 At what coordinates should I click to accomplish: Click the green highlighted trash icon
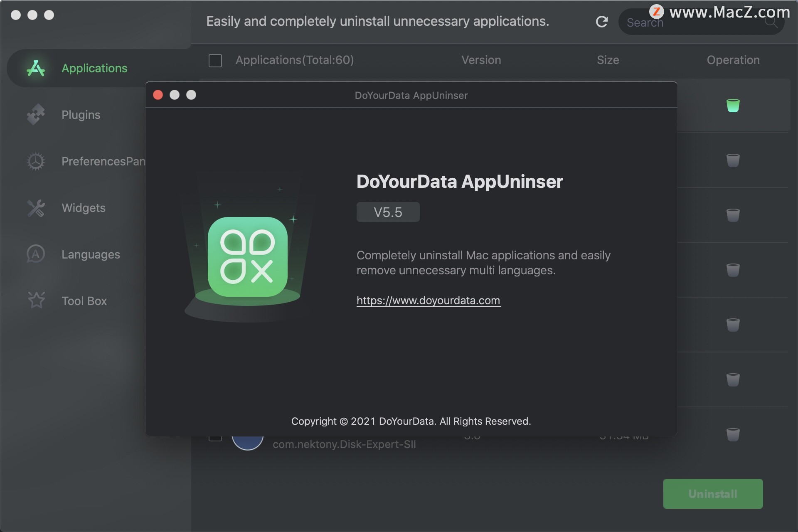point(733,105)
